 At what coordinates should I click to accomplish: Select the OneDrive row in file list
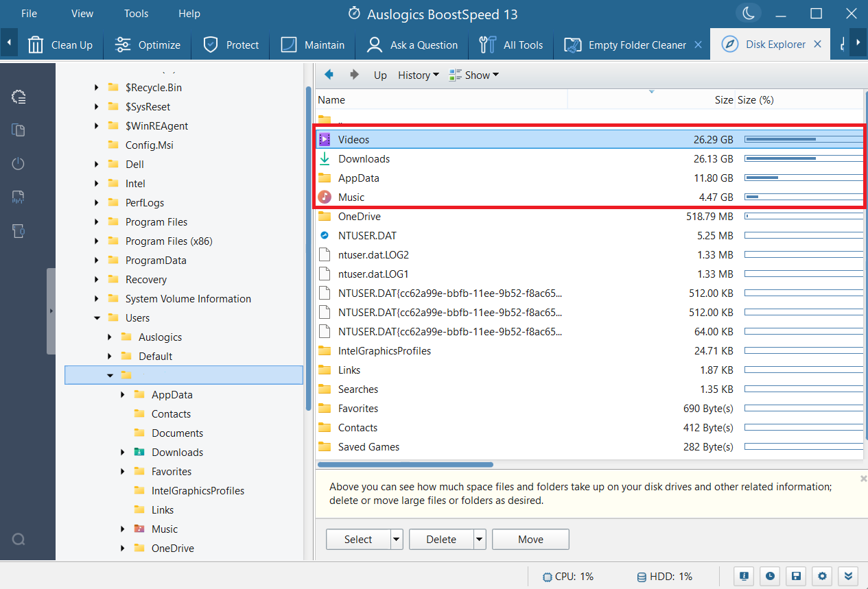coord(589,217)
